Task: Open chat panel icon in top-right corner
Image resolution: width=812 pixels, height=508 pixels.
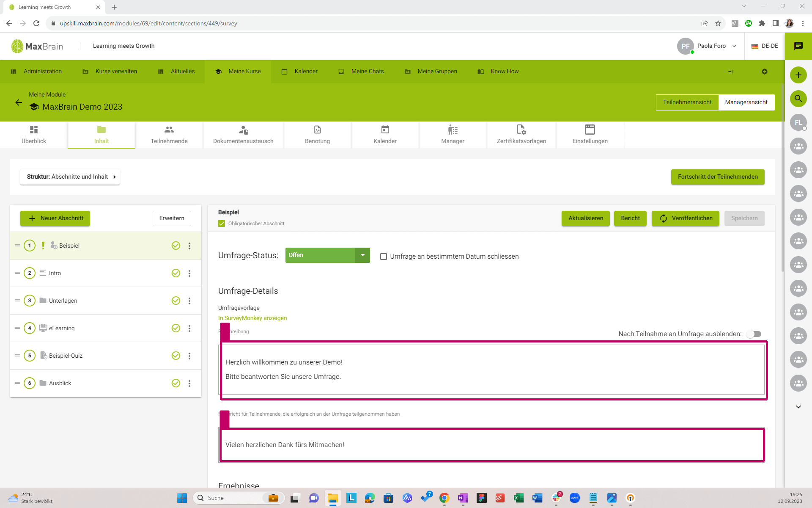Action: 798,46
